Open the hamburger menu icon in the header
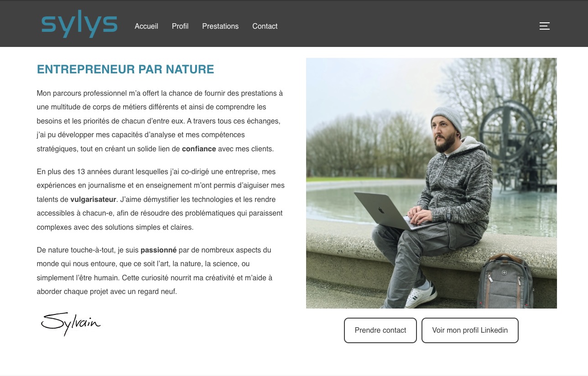This screenshot has width=588, height=376. tap(545, 26)
